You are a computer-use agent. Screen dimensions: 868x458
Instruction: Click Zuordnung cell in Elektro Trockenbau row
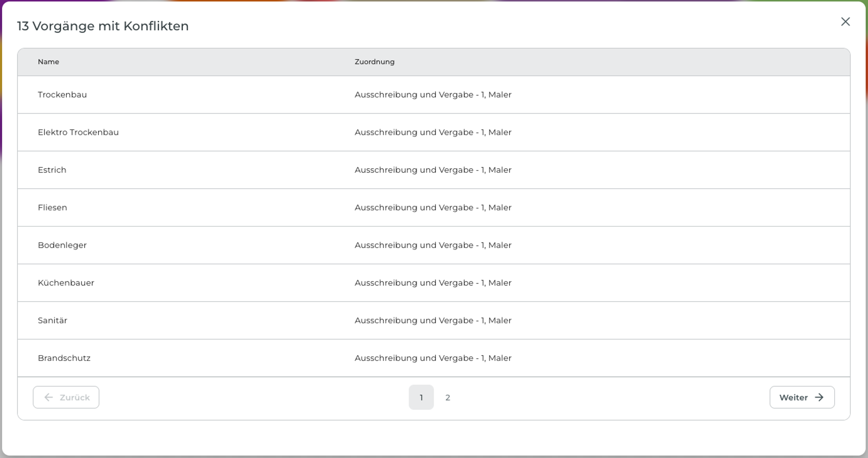point(433,132)
